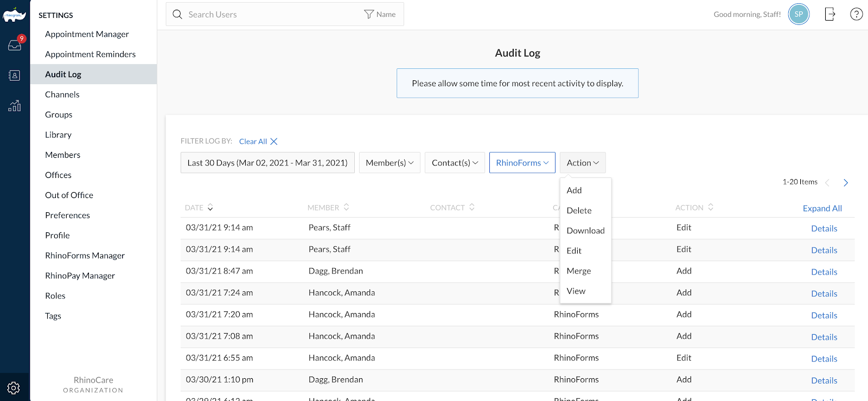Click the logout icon
The width and height of the screenshot is (868, 401).
830,14
